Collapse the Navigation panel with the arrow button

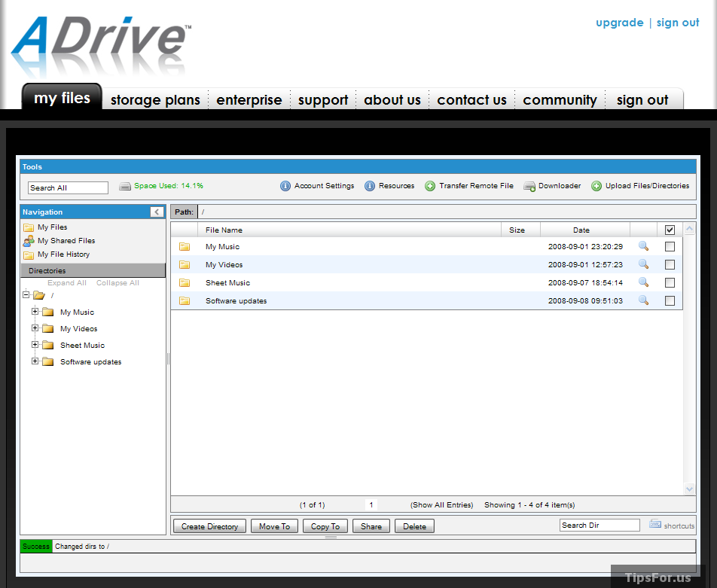[x=157, y=212]
